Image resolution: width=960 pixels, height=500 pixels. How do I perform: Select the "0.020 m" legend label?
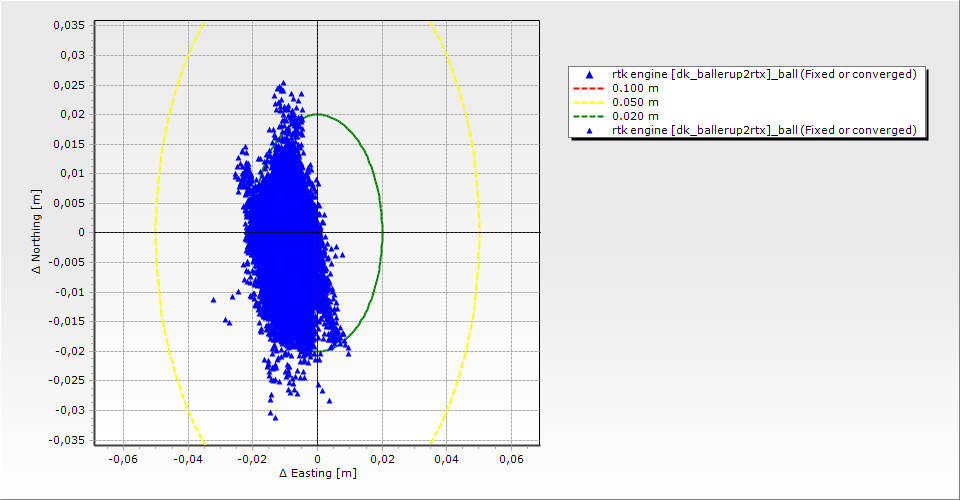[635, 116]
